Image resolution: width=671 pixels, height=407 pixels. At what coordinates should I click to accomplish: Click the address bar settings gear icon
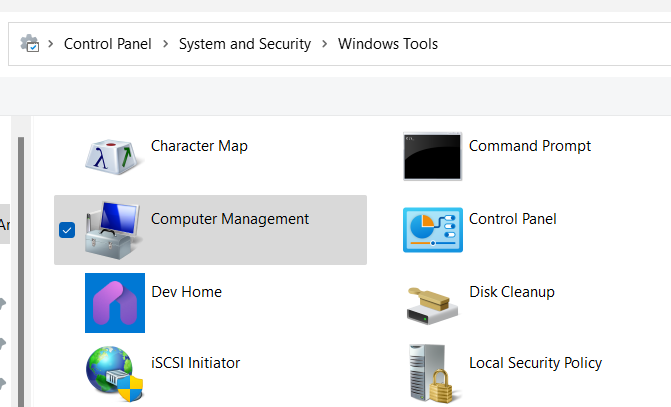(x=30, y=44)
